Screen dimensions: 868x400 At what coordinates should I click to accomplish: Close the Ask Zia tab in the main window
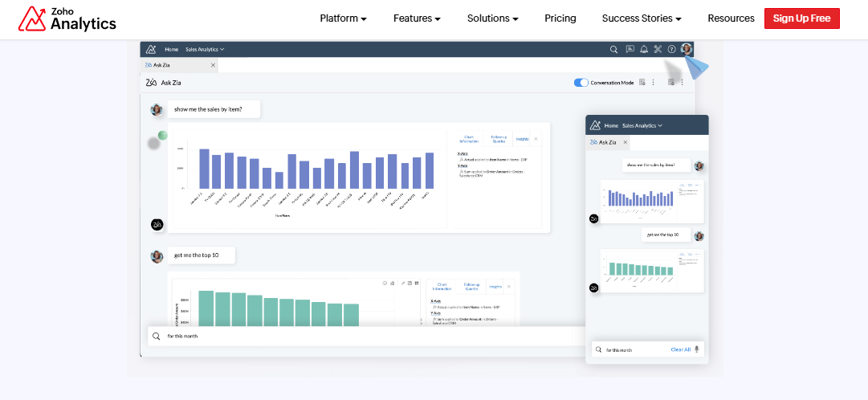click(x=213, y=65)
